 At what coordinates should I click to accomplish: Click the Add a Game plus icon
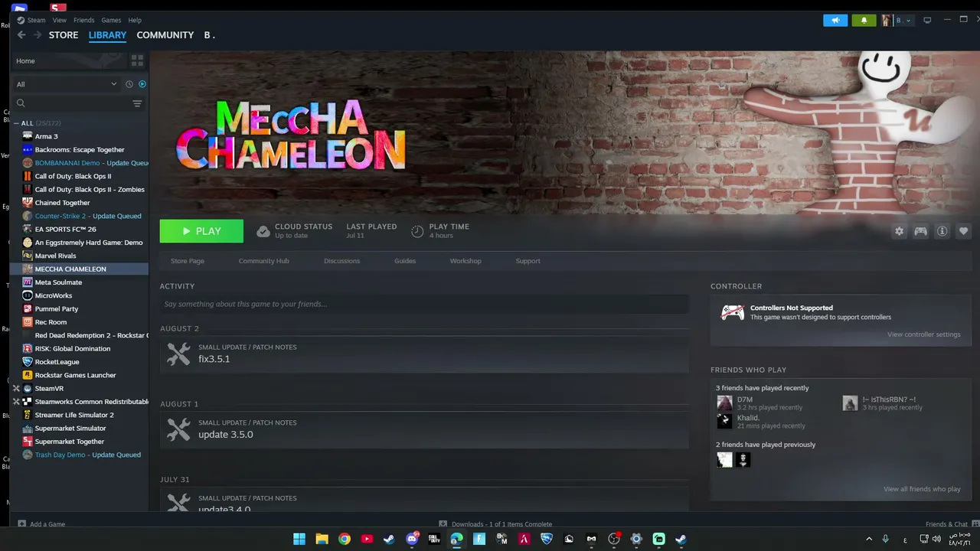click(21, 524)
